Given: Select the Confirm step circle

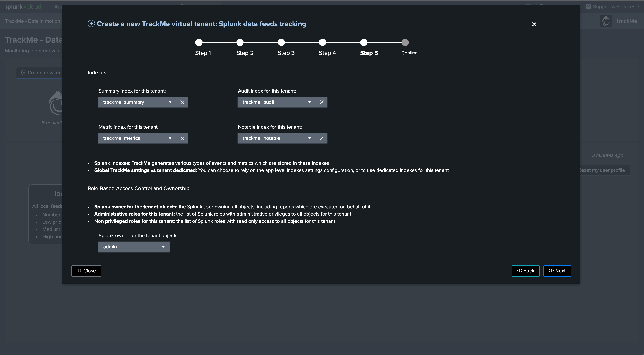Looking at the screenshot, I should (x=405, y=42).
